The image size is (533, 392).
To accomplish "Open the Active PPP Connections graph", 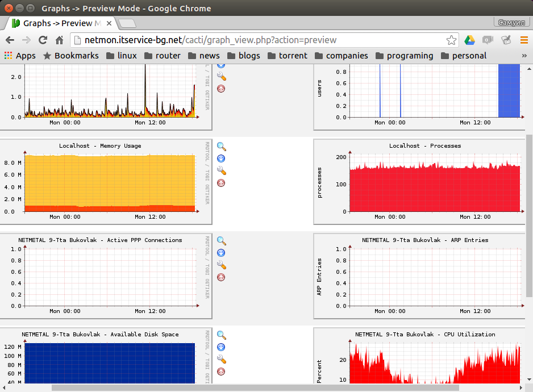I will tap(105, 276).
